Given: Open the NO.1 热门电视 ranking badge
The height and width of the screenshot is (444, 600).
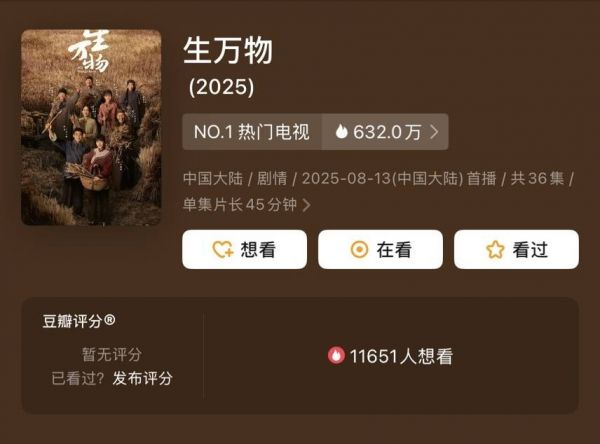Looking at the screenshot, I should 252,132.
